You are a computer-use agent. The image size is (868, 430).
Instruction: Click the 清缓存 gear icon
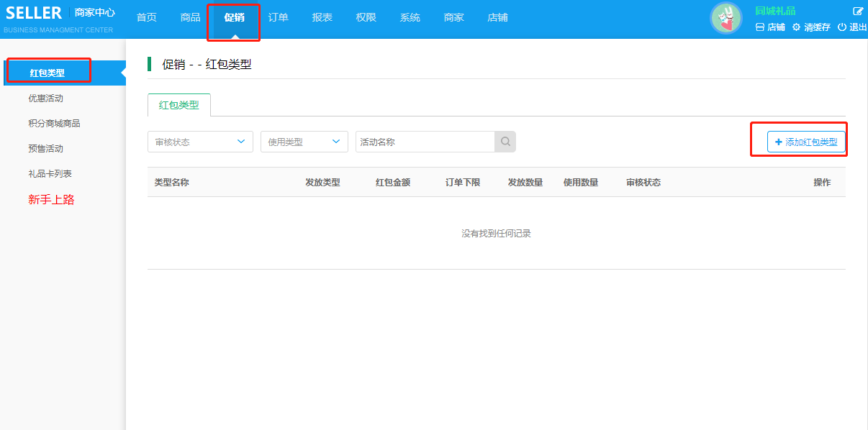coord(796,27)
